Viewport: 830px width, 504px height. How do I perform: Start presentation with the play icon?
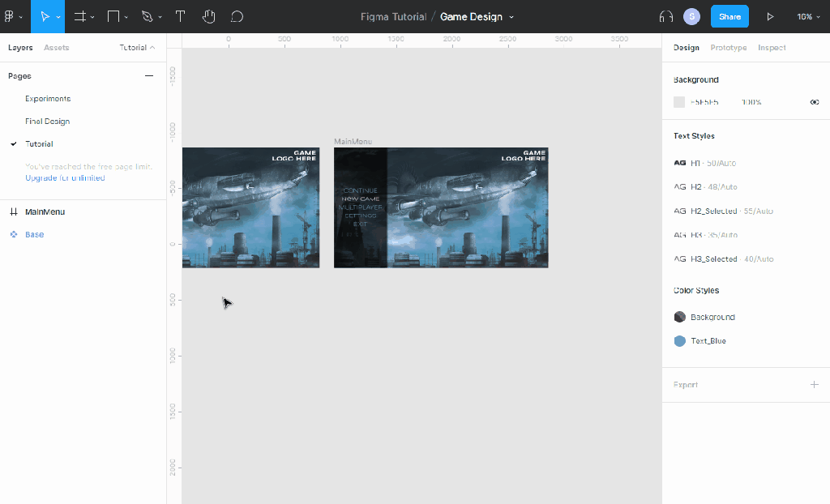click(770, 16)
